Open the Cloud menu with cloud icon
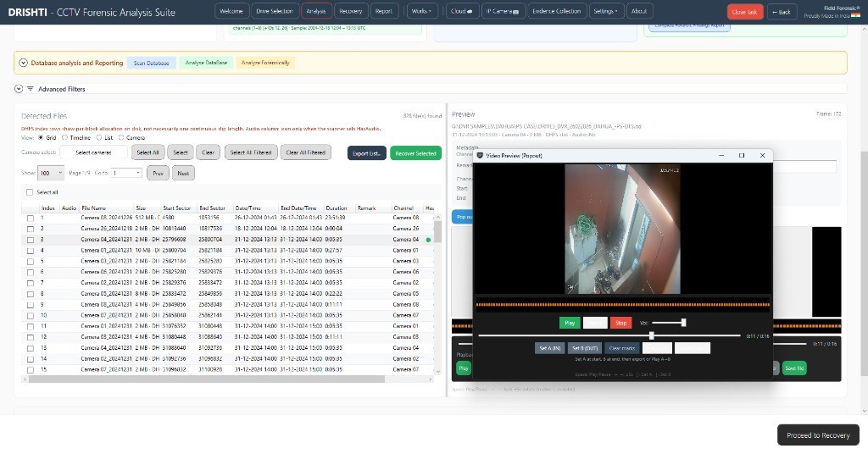 [462, 11]
